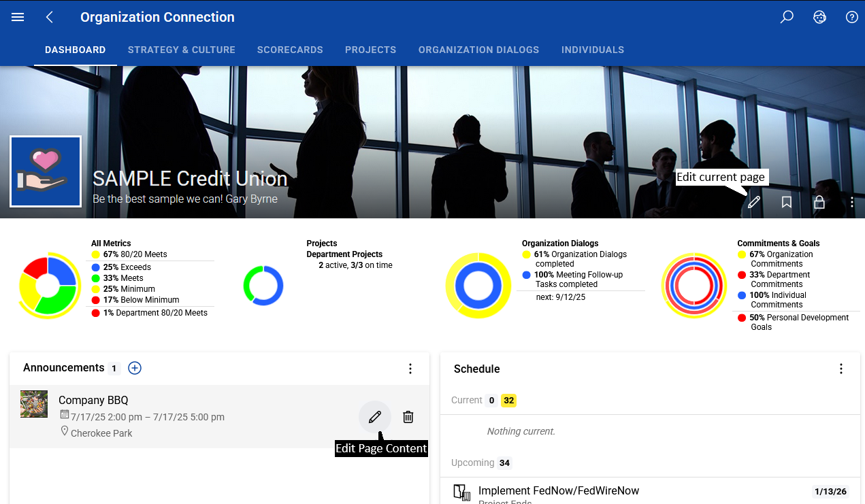Open banner more options menu
This screenshot has height=504, width=865.
coord(851,202)
